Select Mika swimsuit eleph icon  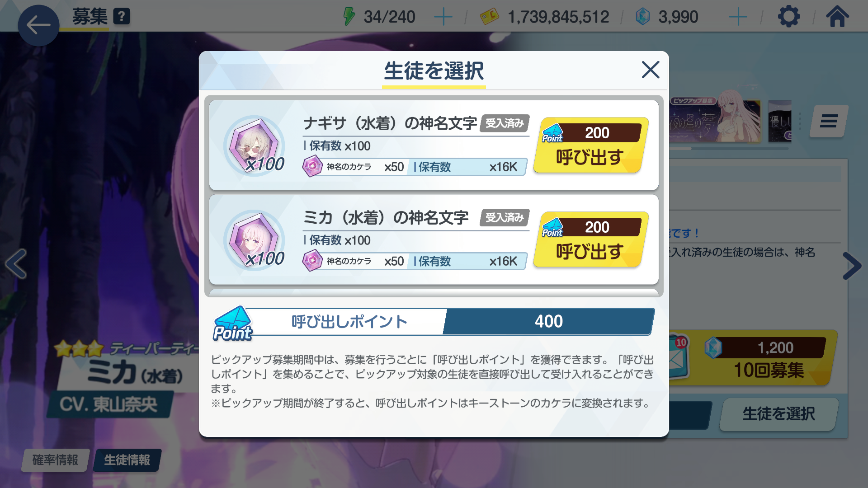[255, 240]
